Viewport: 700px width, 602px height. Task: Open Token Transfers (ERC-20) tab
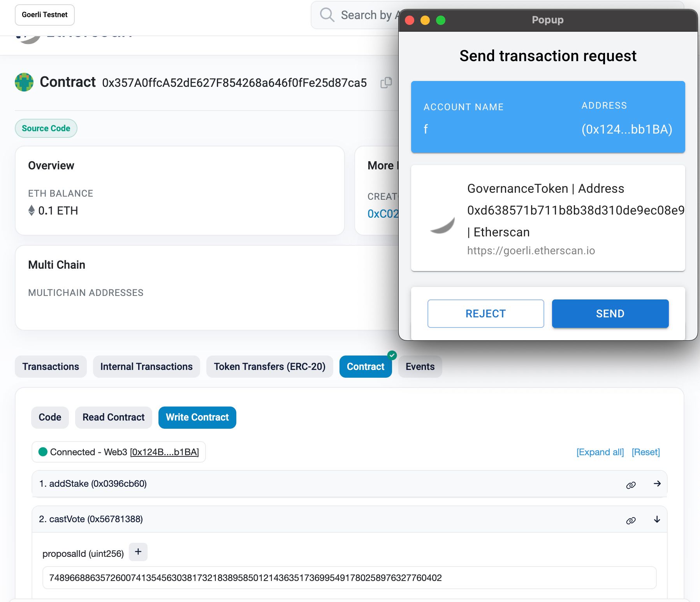269,366
